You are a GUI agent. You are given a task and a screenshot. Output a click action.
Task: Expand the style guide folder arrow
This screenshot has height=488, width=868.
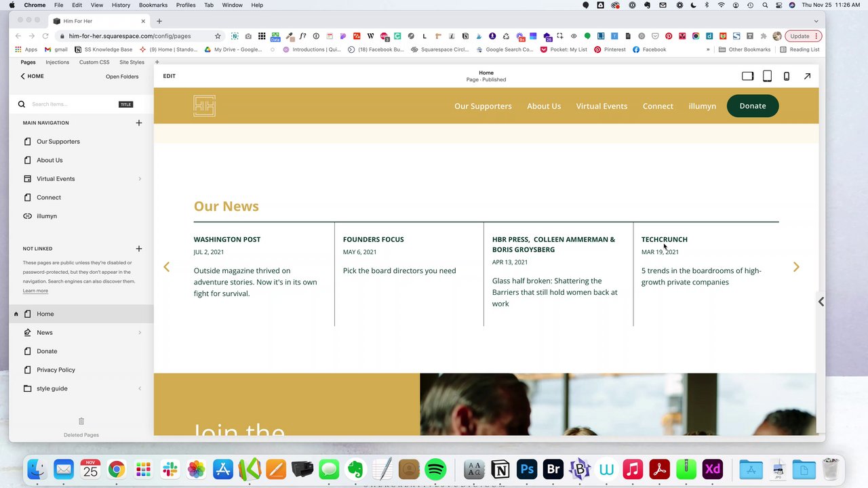click(140, 388)
